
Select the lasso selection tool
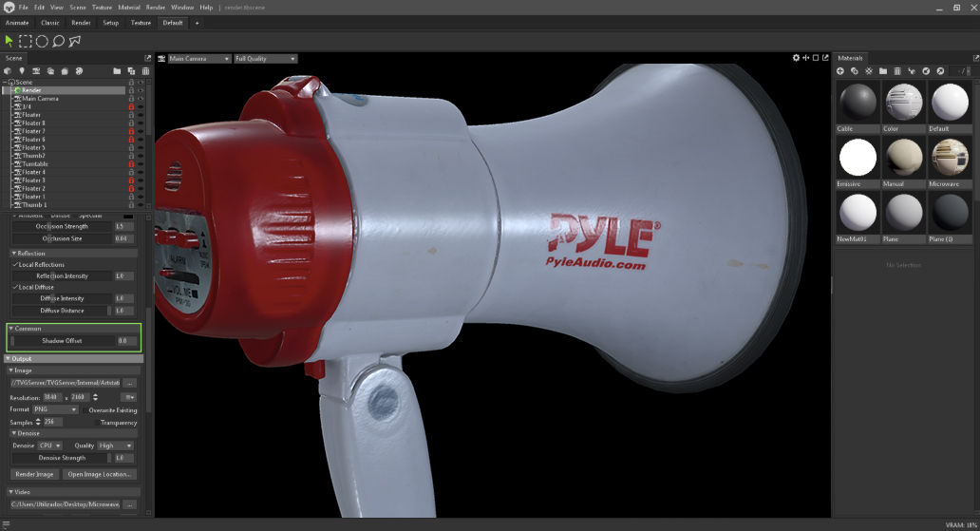58,41
